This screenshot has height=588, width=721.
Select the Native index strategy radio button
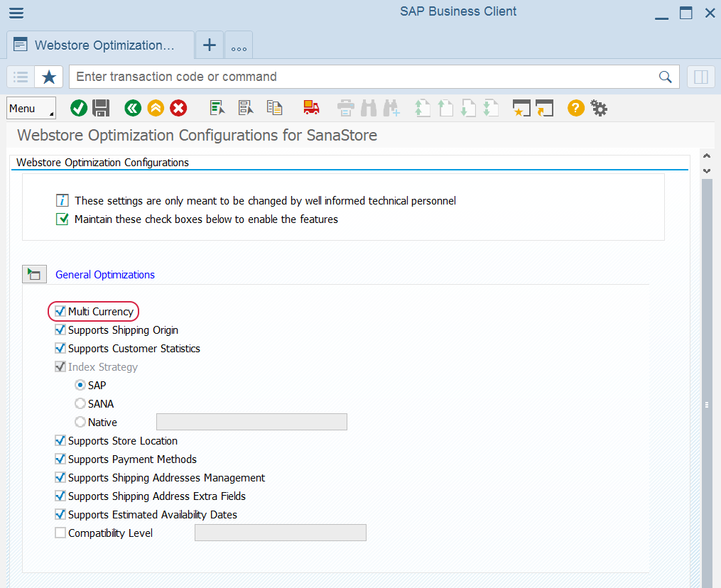point(80,422)
